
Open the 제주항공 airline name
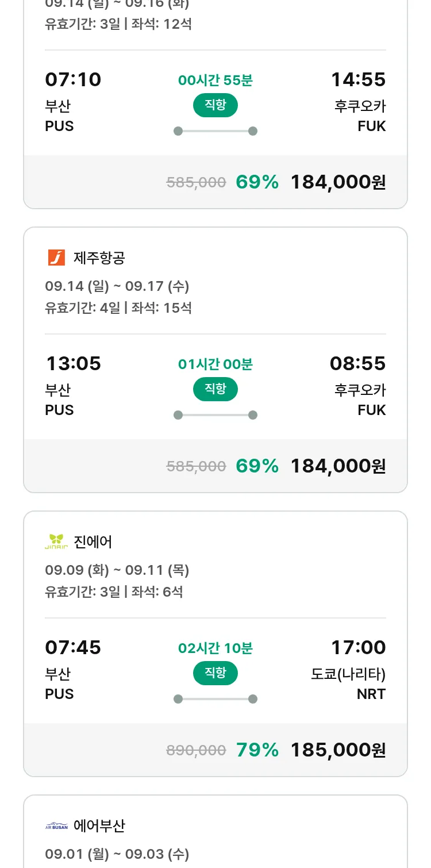[99, 258]
